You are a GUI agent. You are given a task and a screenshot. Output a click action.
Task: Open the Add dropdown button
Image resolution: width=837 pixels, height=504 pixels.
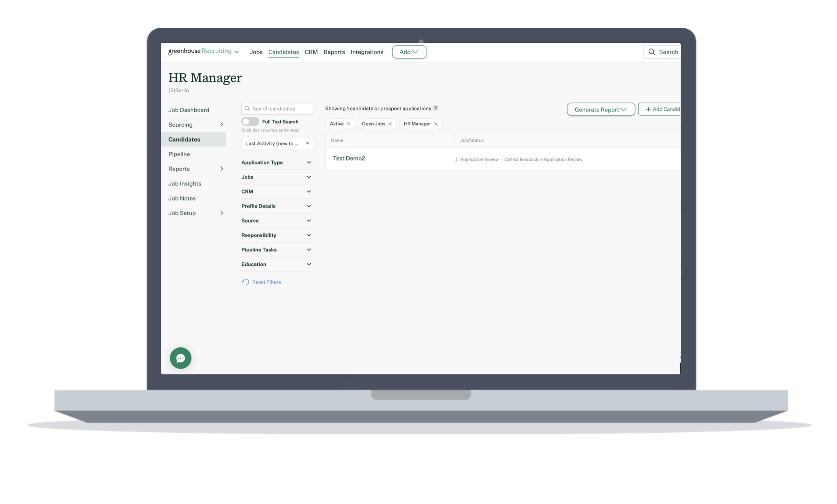click(409, 52)
